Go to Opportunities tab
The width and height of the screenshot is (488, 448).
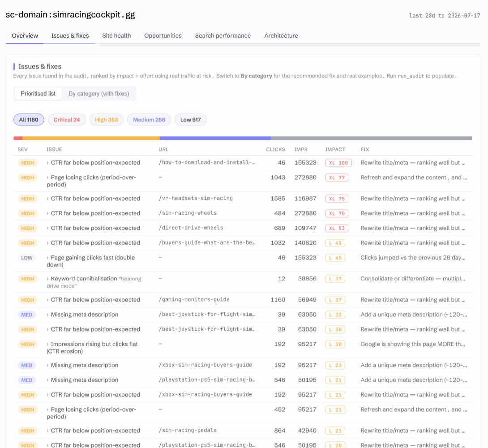[163, 35]
